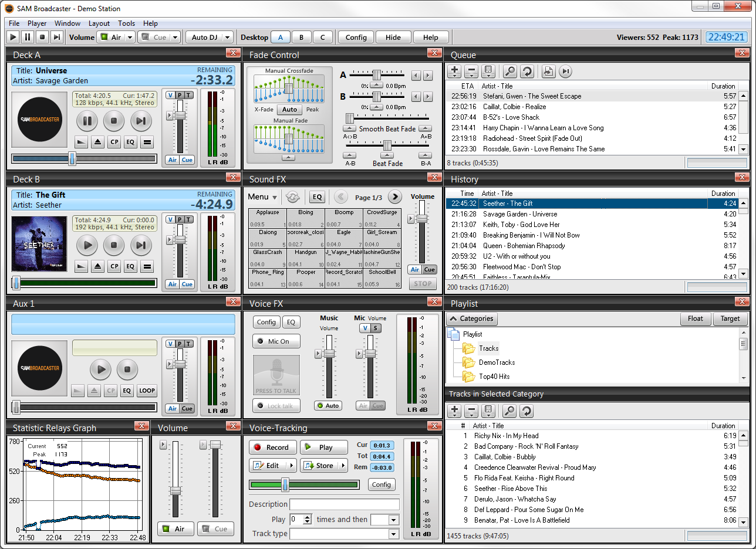
Task: Click the add track icon in Queue
Action: pos(454,72)
